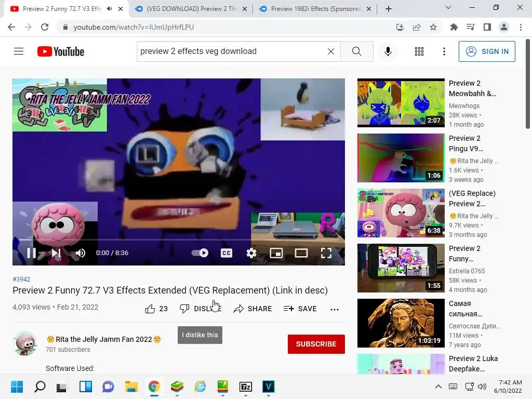Mute the video player volume
This screenshot has width=532, height=399.
point(81,253)
